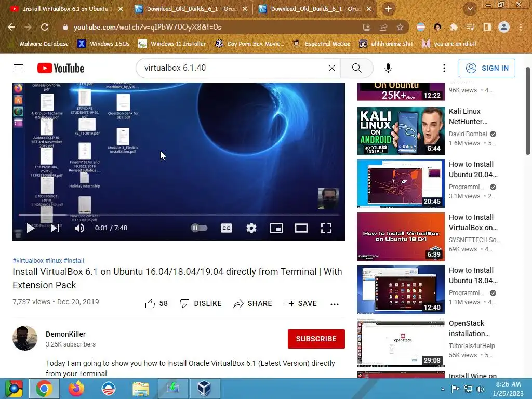Bookmark this page with the star icon
Screen dimensions: 532x399
(400, 27)
